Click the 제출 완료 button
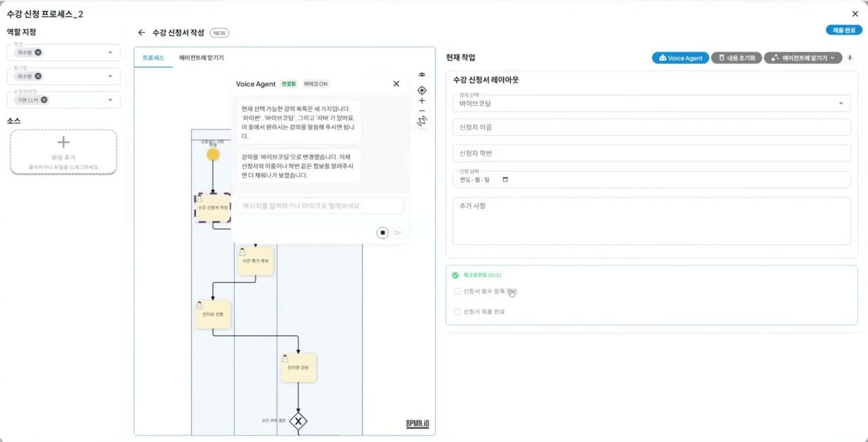The height and width of the screenshot is (442, 868). 844,31
